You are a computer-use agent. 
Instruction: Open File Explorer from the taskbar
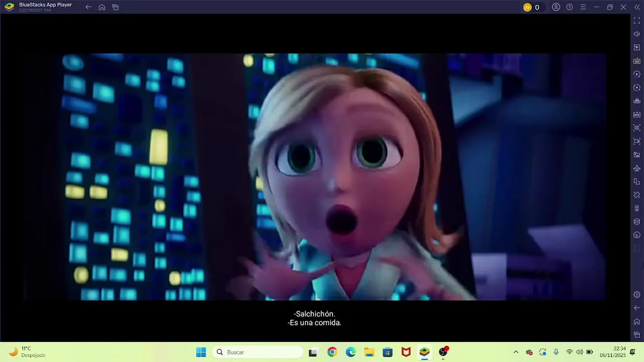tap(369, 352)
